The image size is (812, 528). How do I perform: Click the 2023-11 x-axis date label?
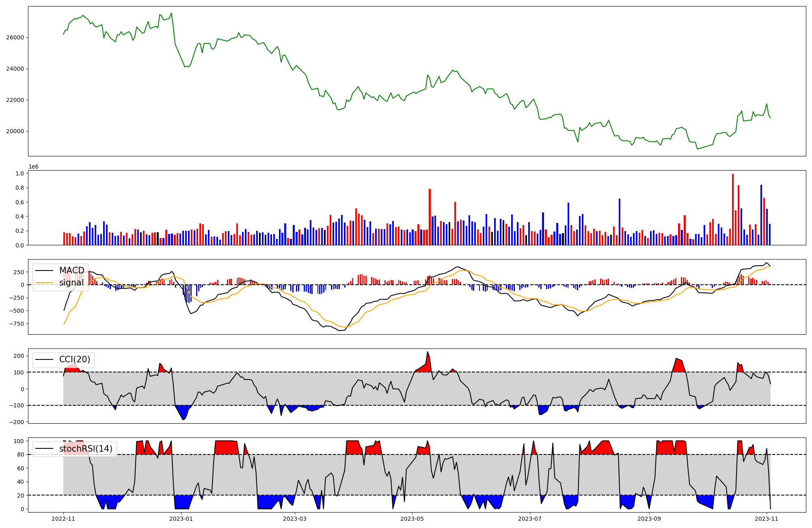[767, 519]
